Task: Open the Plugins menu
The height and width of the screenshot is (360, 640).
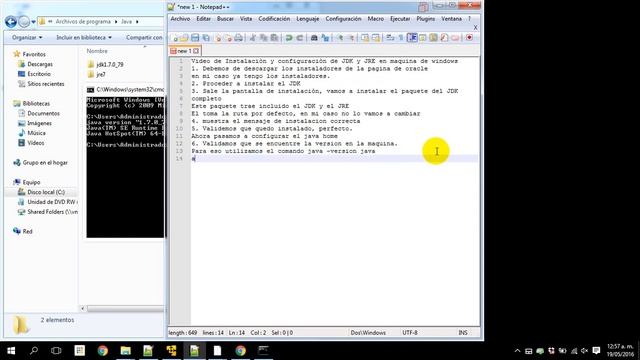Action: [425, 19]
